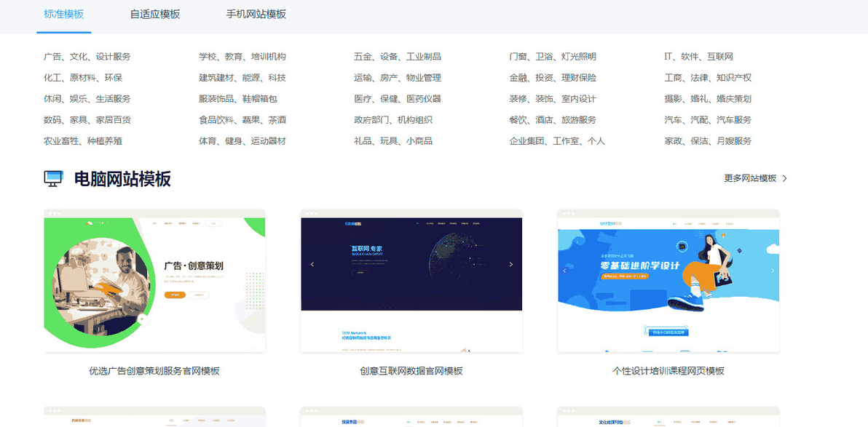Screen dimensions: 868x427
Task: Choose category 五金、设备、工业制品
Action: pyautogui.click(x=398, y=57)
